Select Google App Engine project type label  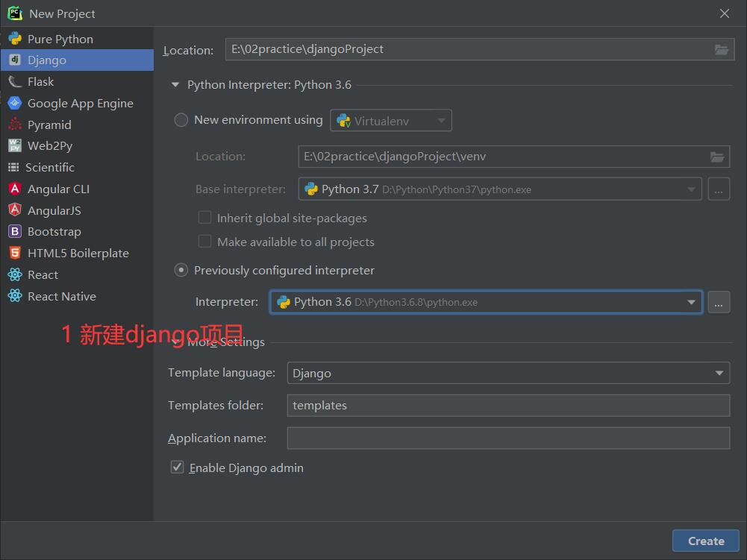click(x=81, y=104)
